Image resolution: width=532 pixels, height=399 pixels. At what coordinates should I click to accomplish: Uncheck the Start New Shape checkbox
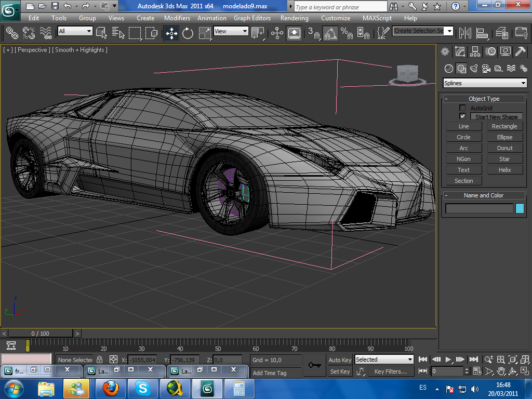point(462,116)
